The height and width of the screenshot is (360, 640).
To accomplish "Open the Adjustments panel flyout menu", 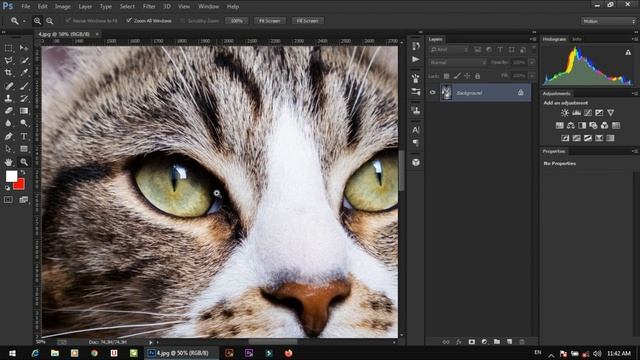I will [x=635, y=93].
